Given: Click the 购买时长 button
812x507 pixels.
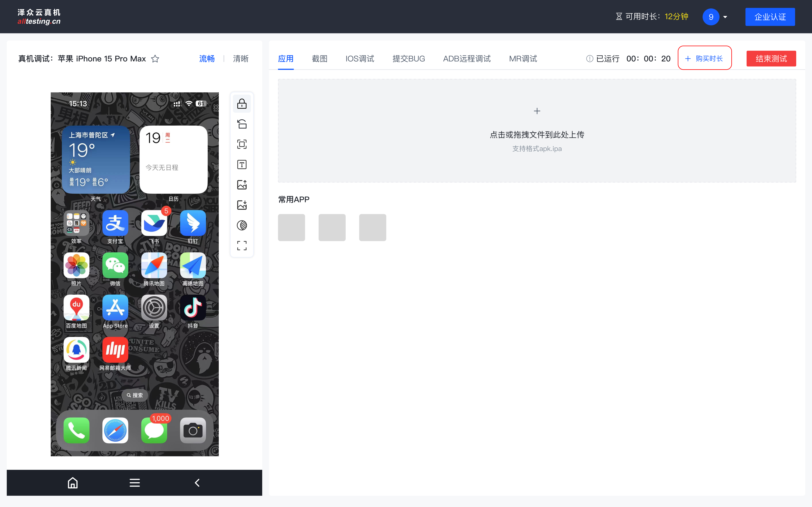Looking at the screenshot, I should (704, 59).
